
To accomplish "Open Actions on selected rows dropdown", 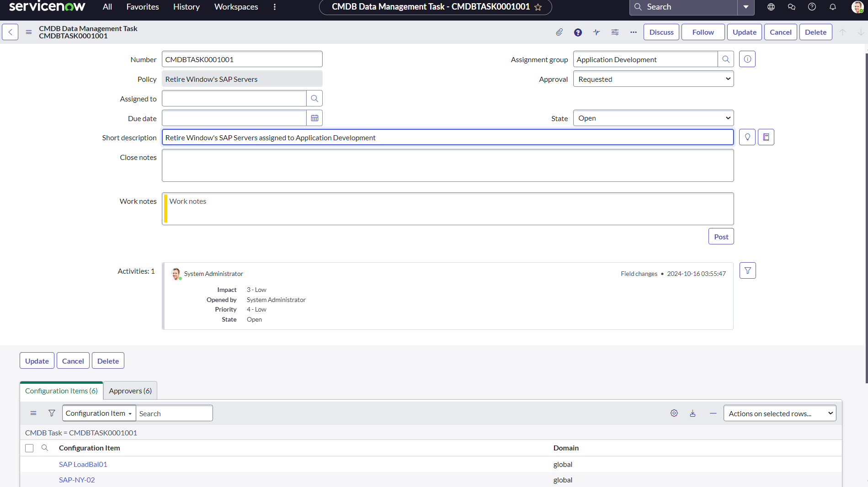I will [780, 413].
